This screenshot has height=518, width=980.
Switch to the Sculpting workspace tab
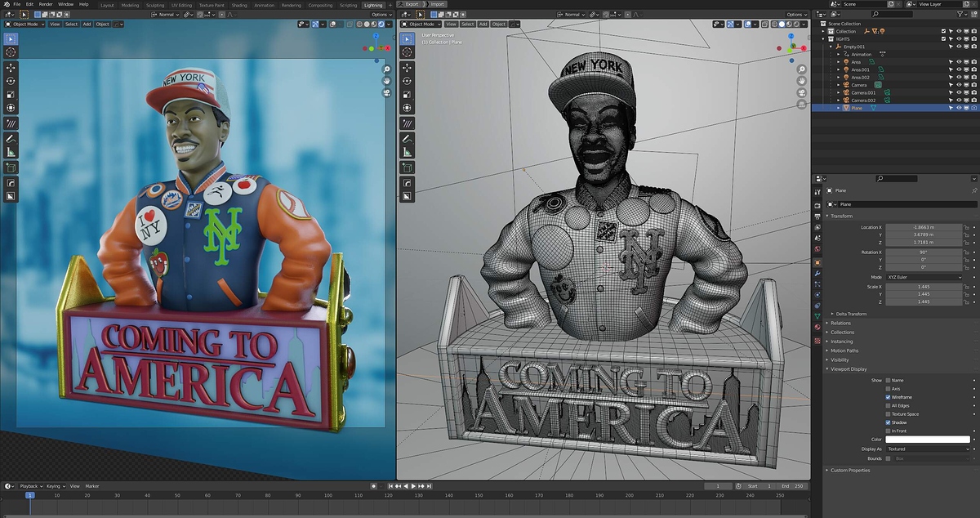tap(155, 5)
